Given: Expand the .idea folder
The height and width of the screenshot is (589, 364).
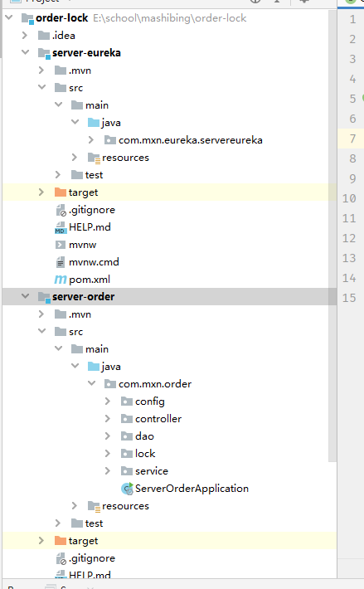Looking at the screenshot, I should pyautogui.click(x=25, y=36).
